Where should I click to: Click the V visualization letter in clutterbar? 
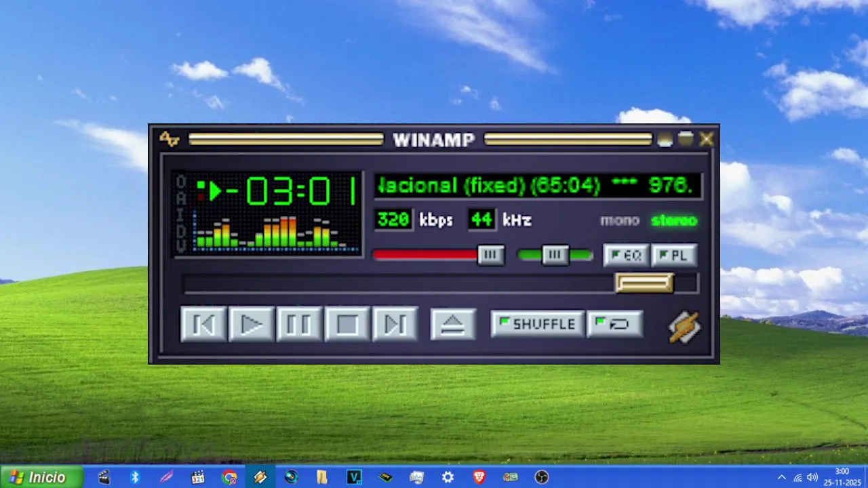181,246
